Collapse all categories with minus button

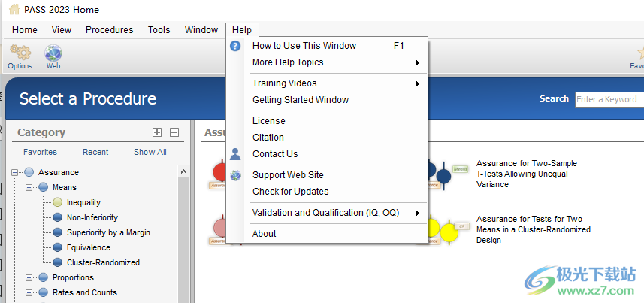[174, 132]
